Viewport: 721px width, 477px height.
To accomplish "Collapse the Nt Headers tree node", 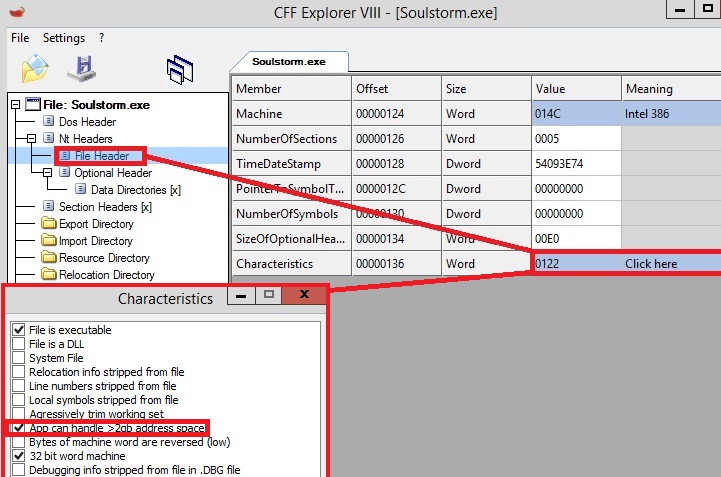I will tap(31, 138).
